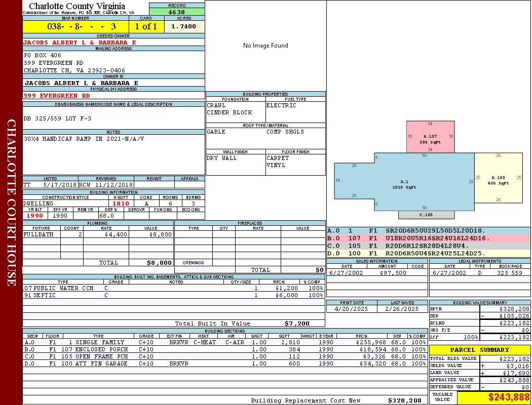Click the gray C.105 sketch area

tap(426, 215)
